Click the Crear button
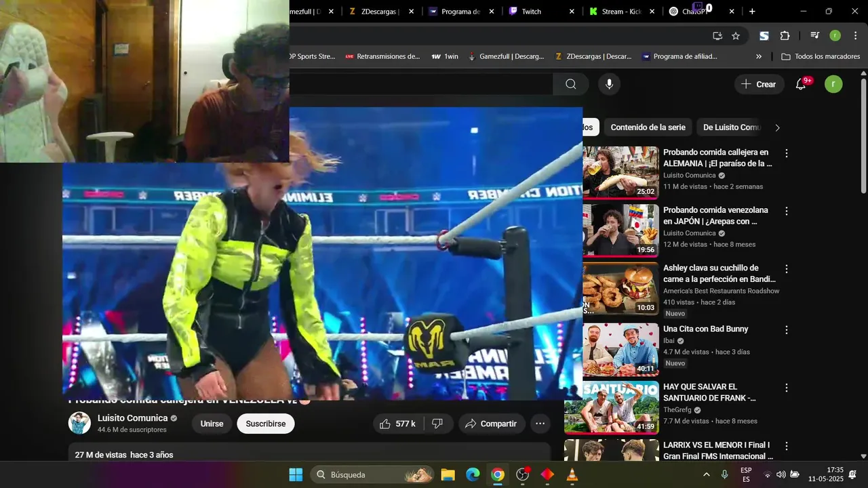 click(x=759, y=84)
